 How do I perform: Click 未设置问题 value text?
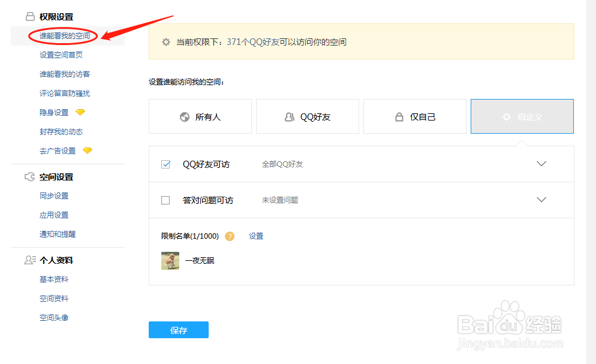click(280, 200)
